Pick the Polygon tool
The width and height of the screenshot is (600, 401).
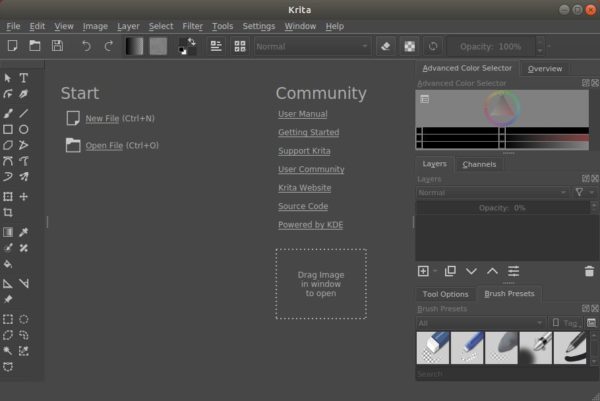pos(8,145)
